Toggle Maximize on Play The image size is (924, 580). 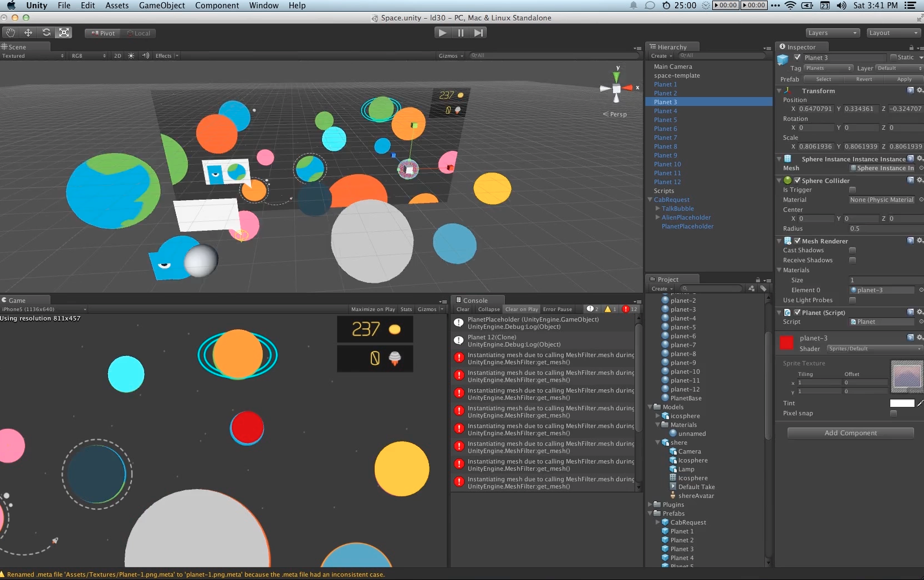(373, 309)
